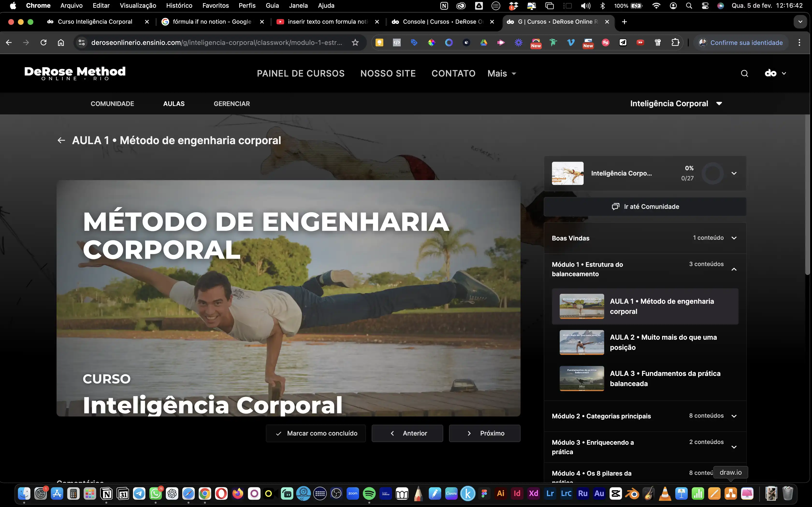Viewport: 812px width, 507px height.
Task: Bookmark page with the star icon
Action: coord(355,42)
